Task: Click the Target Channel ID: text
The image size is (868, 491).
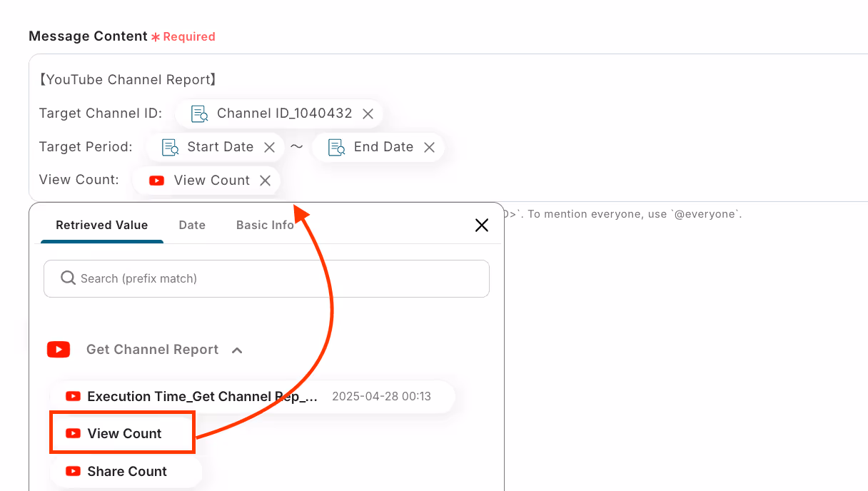Action: pyautogui.click(x=101, y=113)
